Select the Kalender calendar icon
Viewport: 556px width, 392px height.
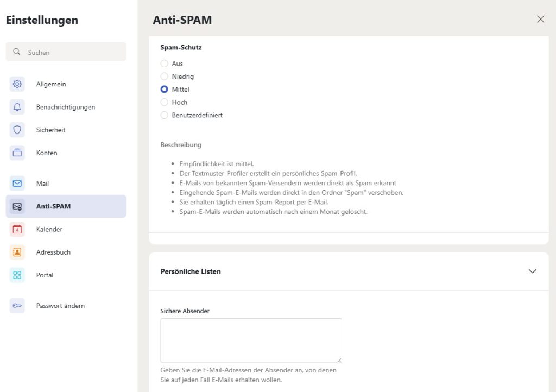tap(17, 229)
